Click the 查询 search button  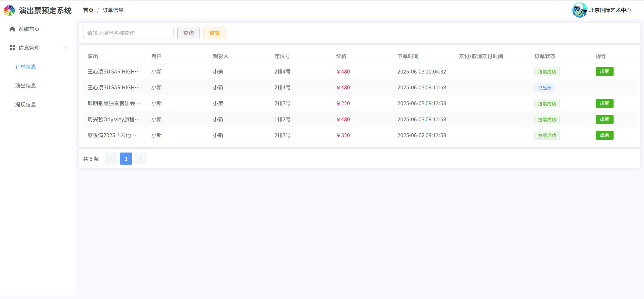click(188, 33)
